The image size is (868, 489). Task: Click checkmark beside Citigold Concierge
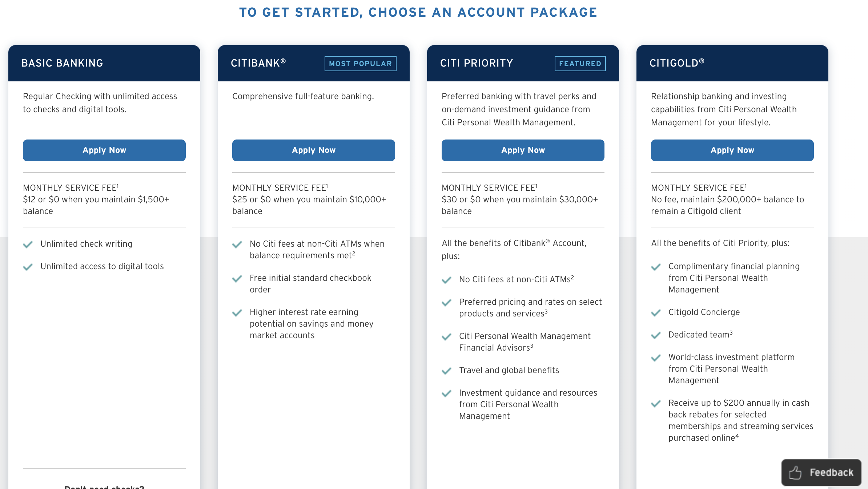pos(656,313)
